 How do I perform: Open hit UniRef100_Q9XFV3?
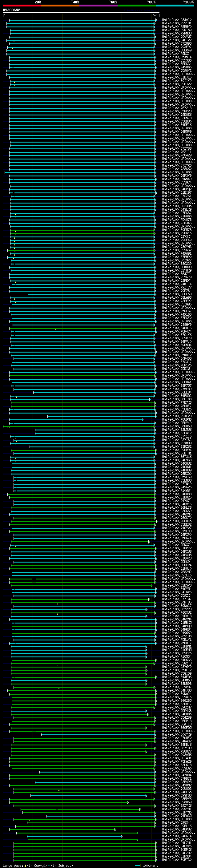pos(176,416)
